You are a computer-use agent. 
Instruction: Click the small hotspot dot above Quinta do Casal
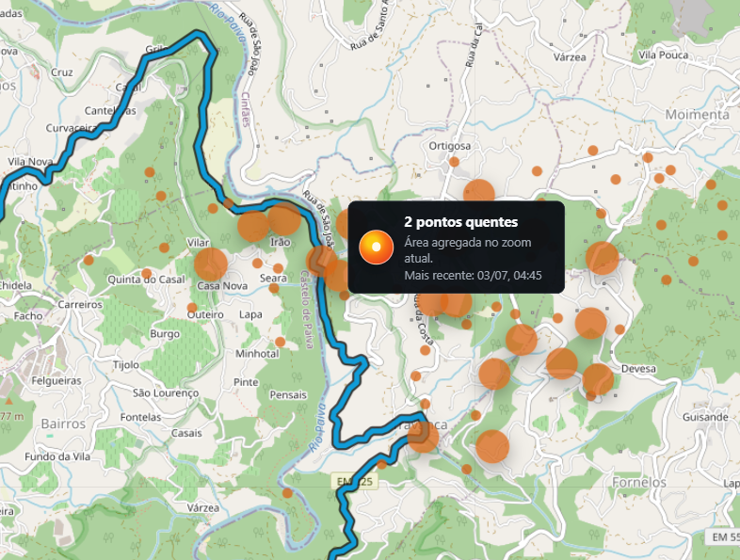click(x=146, y=274)
